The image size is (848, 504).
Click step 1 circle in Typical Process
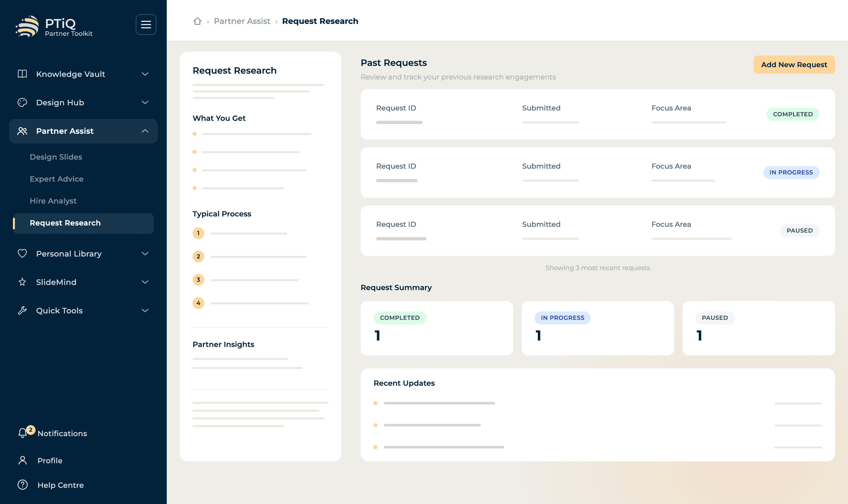tap(198, 233)
